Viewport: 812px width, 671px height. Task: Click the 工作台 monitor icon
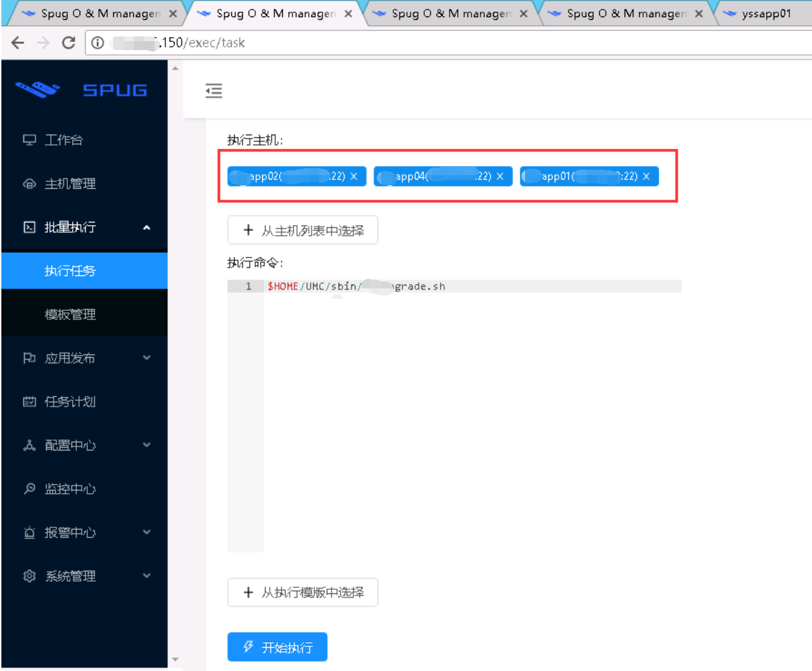(30, 140)
